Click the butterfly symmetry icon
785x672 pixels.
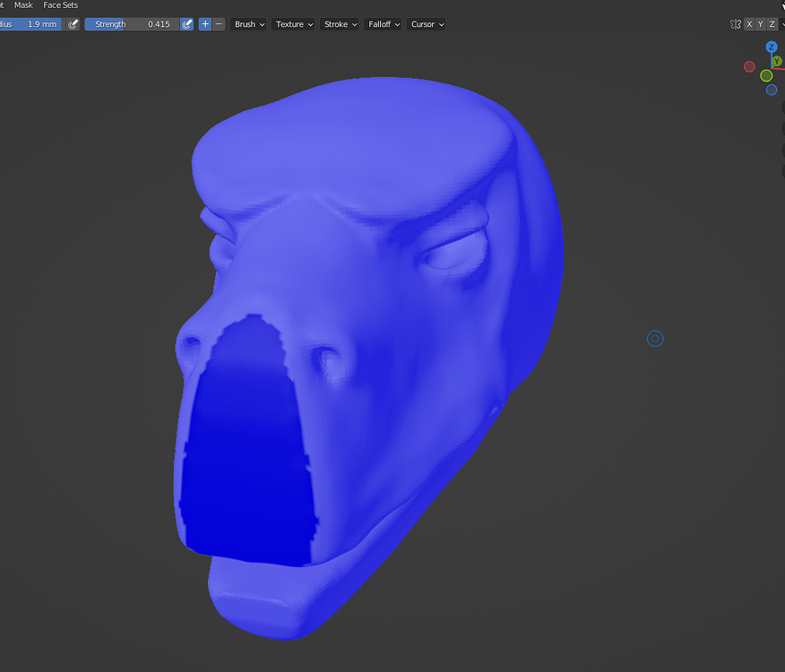point(736,24)
